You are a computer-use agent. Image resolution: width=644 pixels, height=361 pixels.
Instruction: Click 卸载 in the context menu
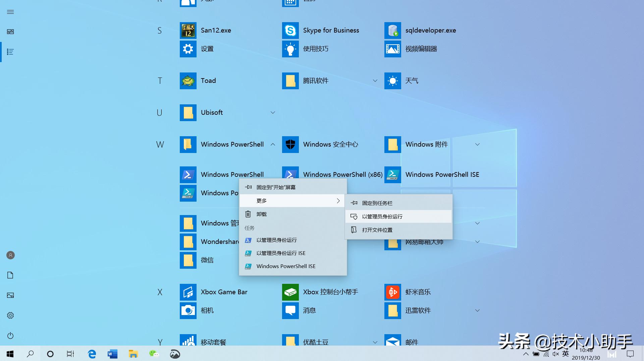(x=261, y=214)
